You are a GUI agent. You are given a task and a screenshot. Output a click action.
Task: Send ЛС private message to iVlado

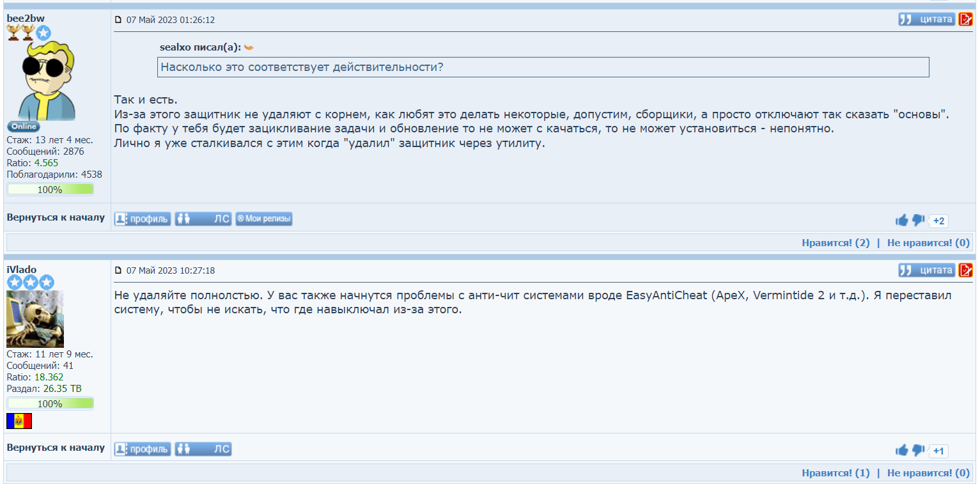point(203,449)
